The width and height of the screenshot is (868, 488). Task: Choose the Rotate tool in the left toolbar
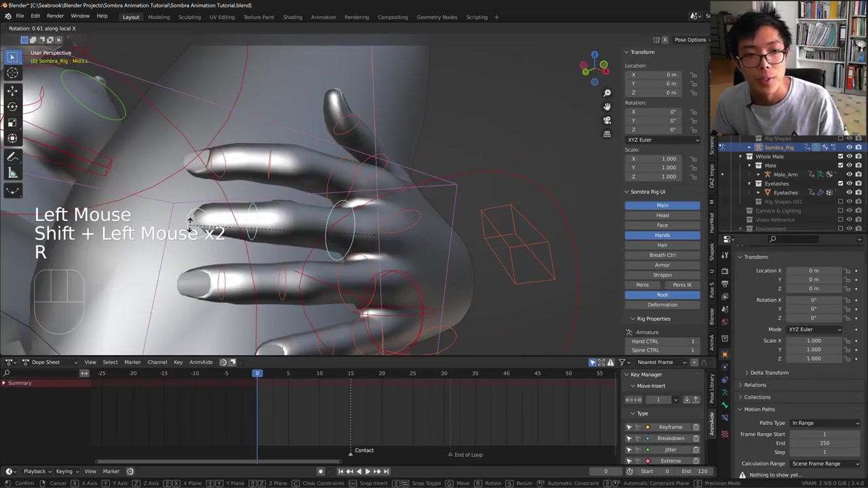12,106
